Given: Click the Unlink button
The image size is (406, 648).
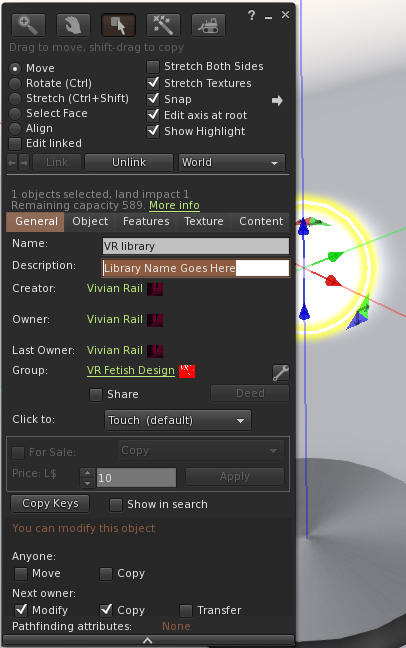Looking at the screenshot, I should [x=129, y=162].
